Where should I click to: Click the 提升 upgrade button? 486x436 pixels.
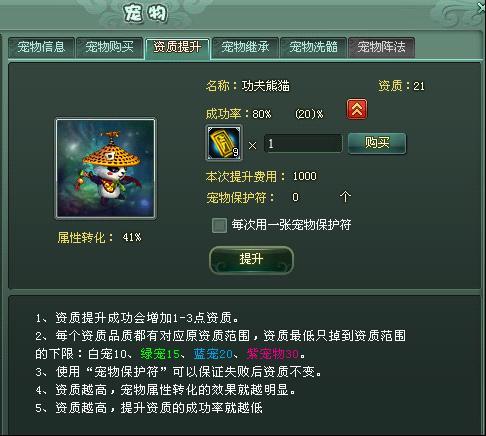tap(251, 260)
